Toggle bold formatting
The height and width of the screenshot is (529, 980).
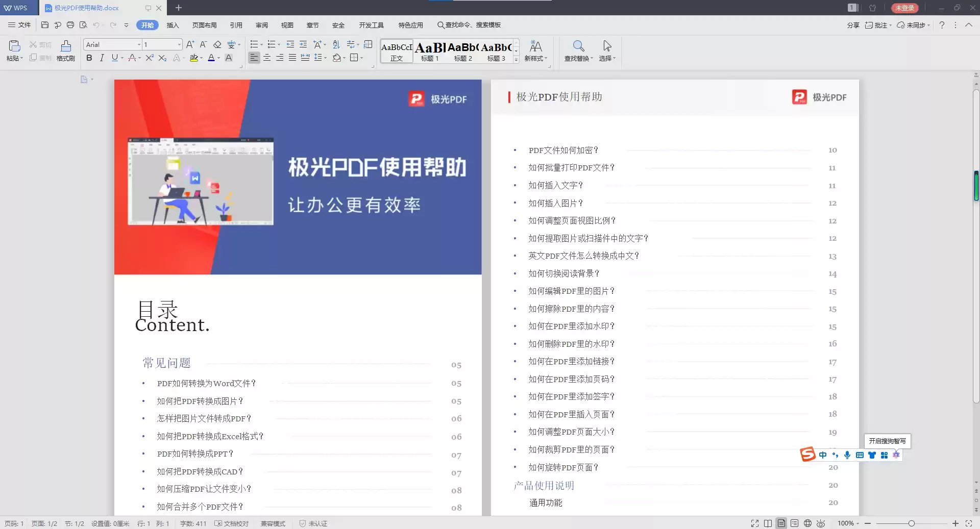(89, 58)
